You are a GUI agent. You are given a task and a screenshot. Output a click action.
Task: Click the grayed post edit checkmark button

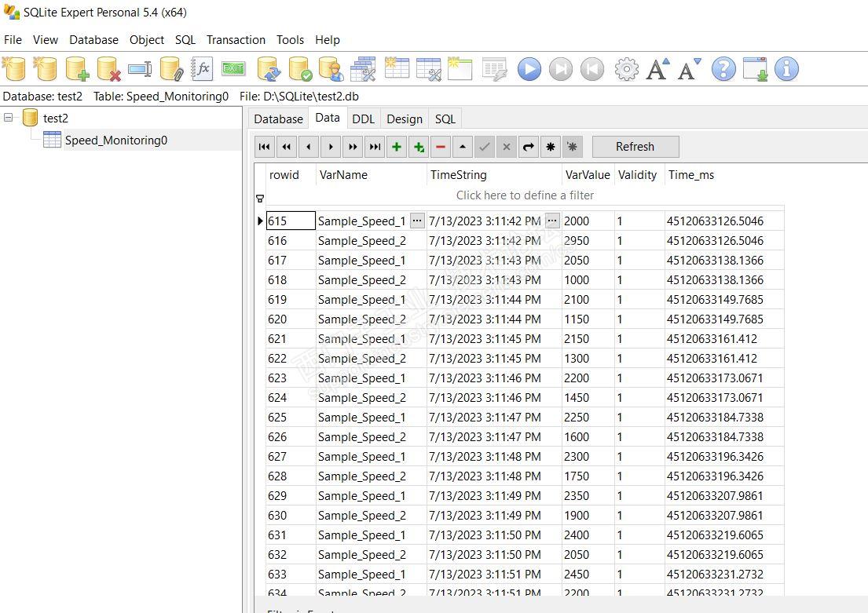click(x=485, y=147)
